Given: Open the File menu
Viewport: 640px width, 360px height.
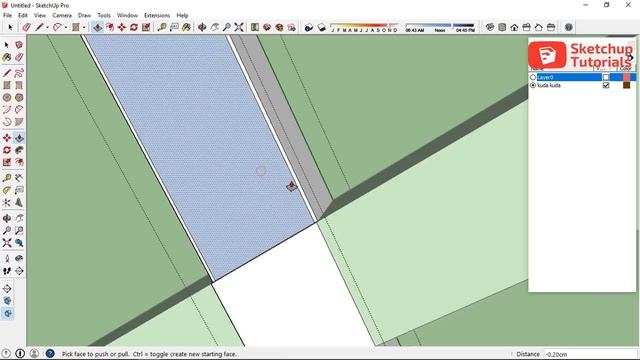Looking at the screenshot, I should [x=7, y=16].
